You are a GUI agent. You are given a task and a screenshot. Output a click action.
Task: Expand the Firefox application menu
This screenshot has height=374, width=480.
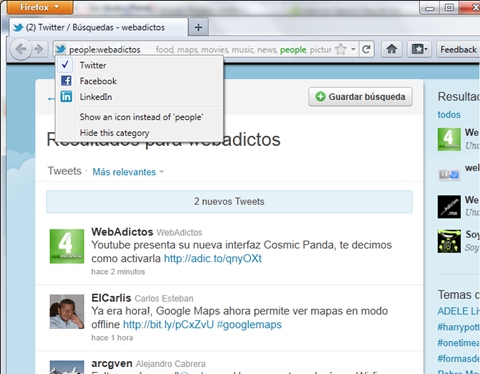(x=39, y=7)
